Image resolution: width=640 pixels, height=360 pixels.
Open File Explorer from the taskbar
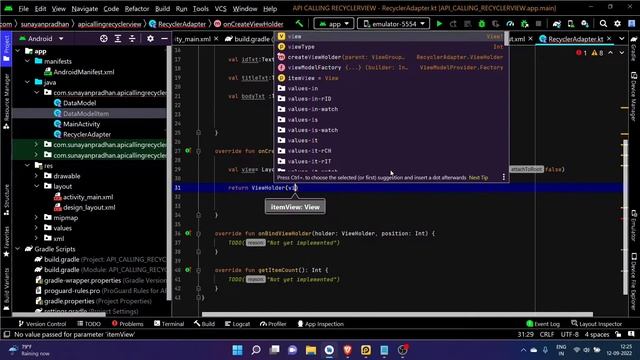(x=311, y=350)
